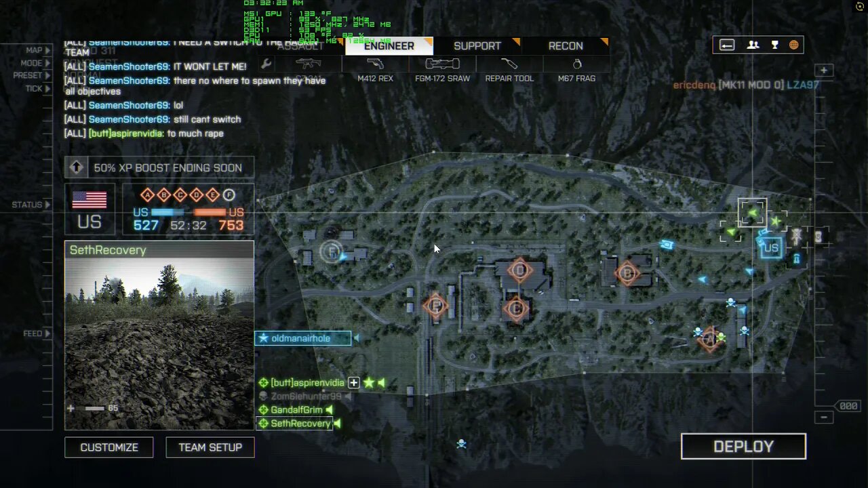Screen dimensions: 868x488
Task: Select SethRecovery in squad list
Action: (294, 424)
